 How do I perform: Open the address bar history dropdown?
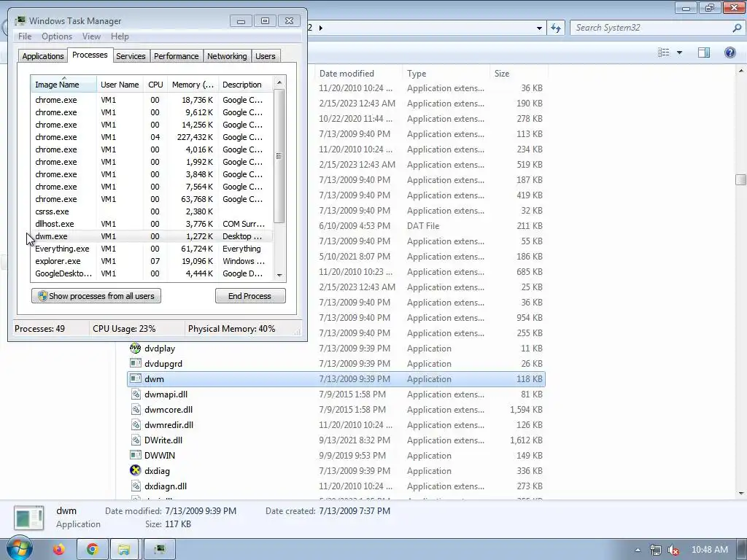coord(539,28)
